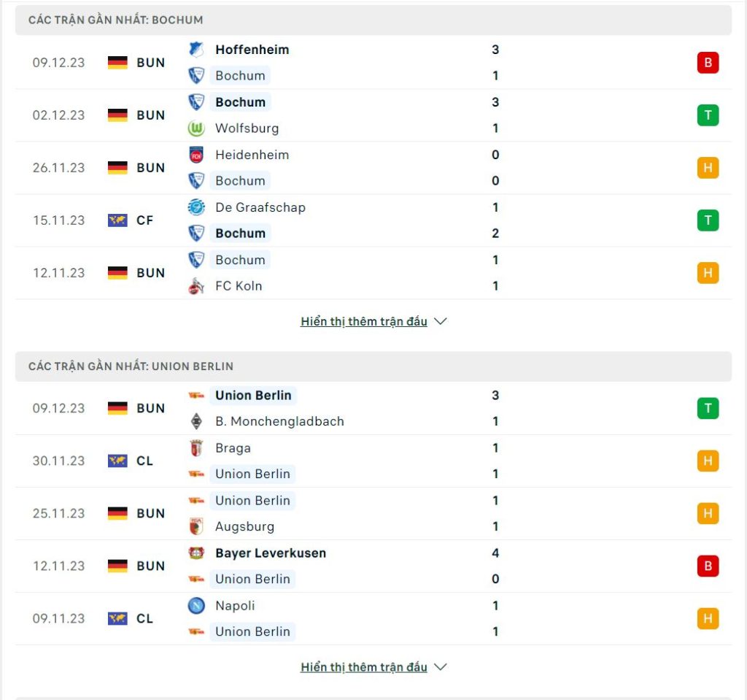Expand more Union Berlin matches chevron
This screenshot has height=700, width=747.
(441, 667)
